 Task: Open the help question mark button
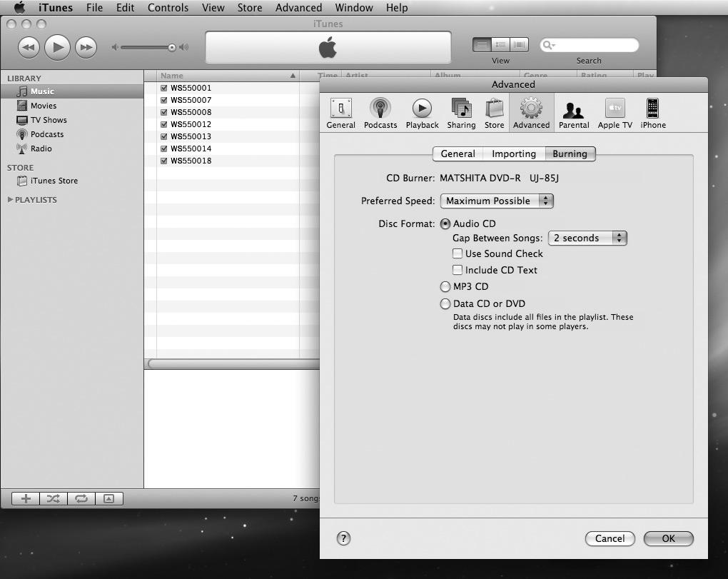(x=343, y=538)
